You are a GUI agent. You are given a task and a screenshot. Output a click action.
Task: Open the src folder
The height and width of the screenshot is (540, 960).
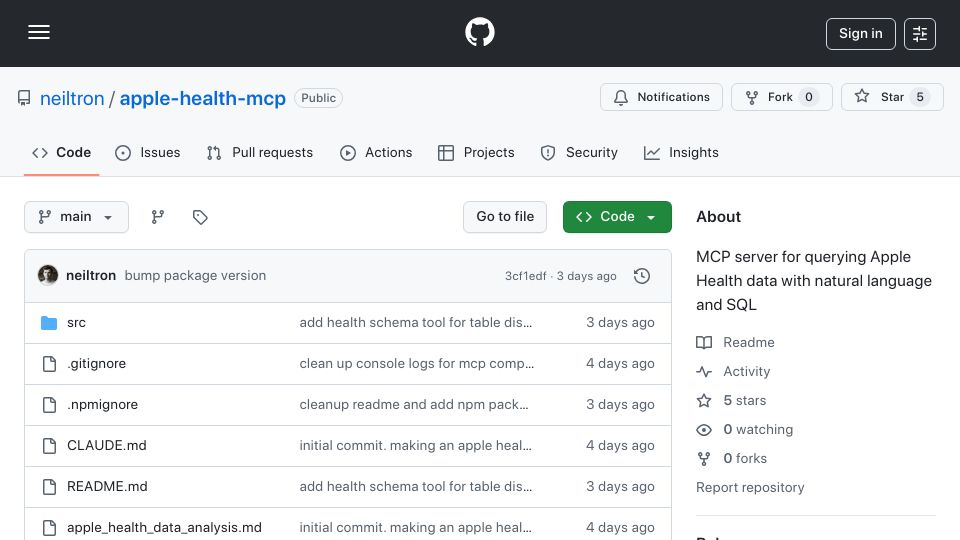point(77,323)
